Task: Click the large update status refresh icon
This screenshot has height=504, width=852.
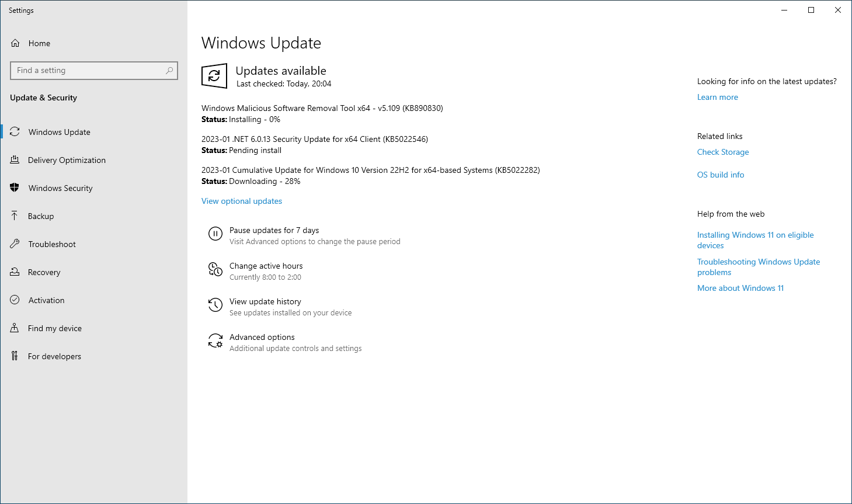Action: coord(214,76)
